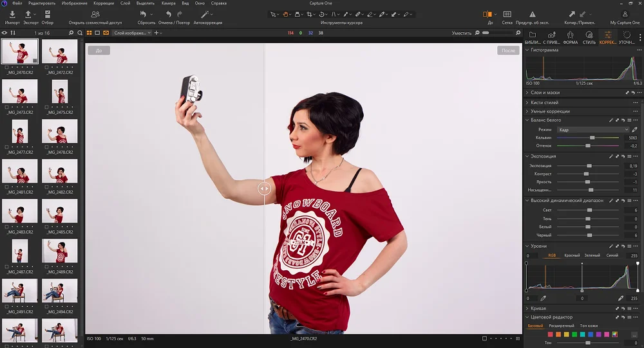Open shared access via Открыть совместный доступ
The width and height of the screenshot is (644, 348).
[x=95, y=15]
